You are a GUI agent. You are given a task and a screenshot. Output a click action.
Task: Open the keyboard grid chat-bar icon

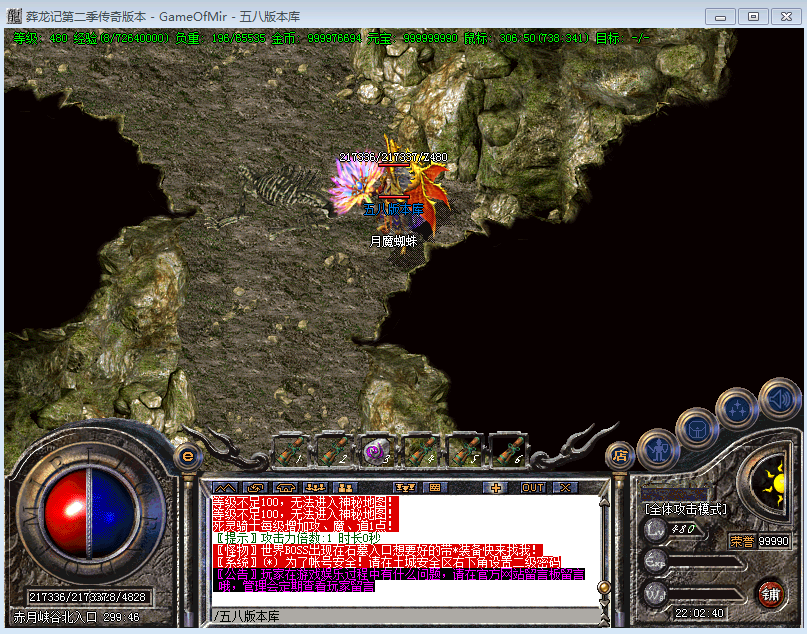435,487
